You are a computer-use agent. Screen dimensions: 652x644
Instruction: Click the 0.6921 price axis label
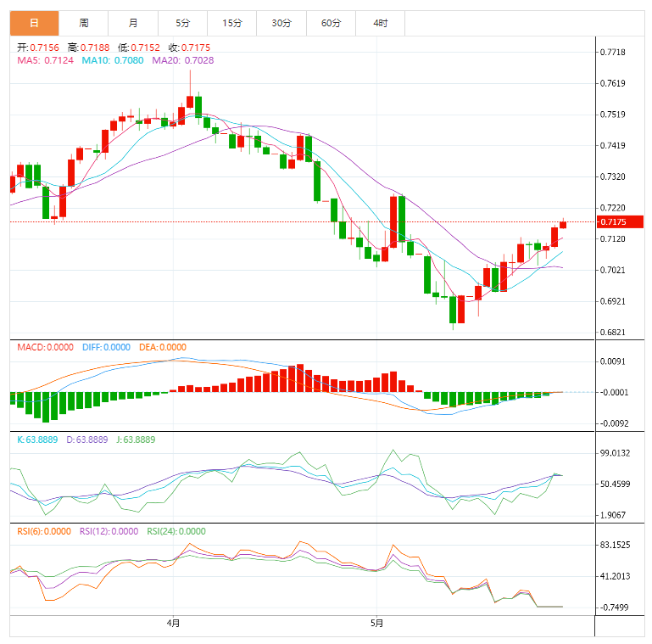[613, 301]
